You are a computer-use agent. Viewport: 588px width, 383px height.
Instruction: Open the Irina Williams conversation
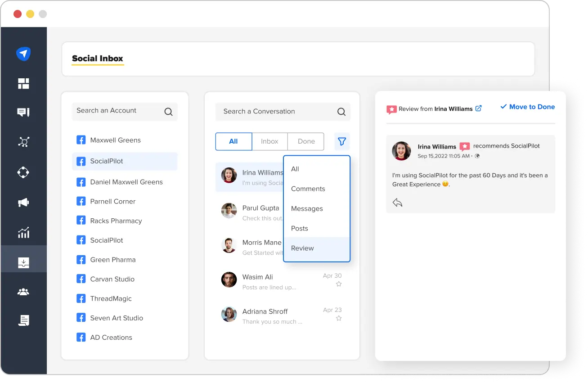tap(250, 177)
